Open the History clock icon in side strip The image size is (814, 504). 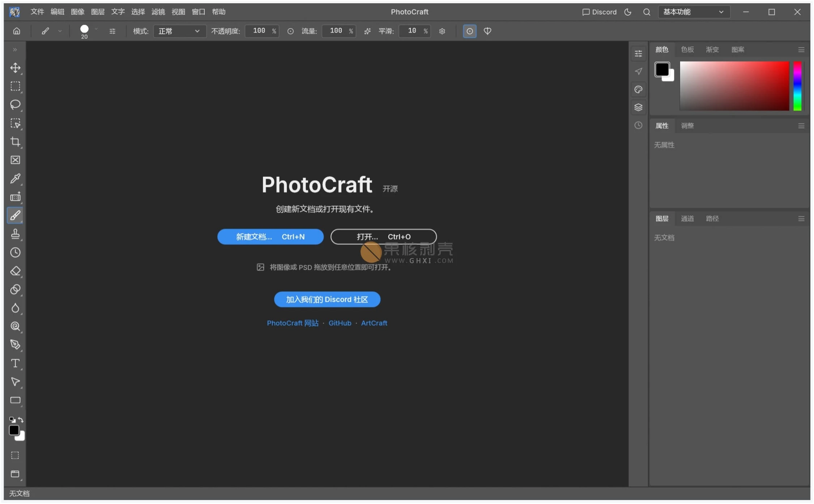[639, 125]
